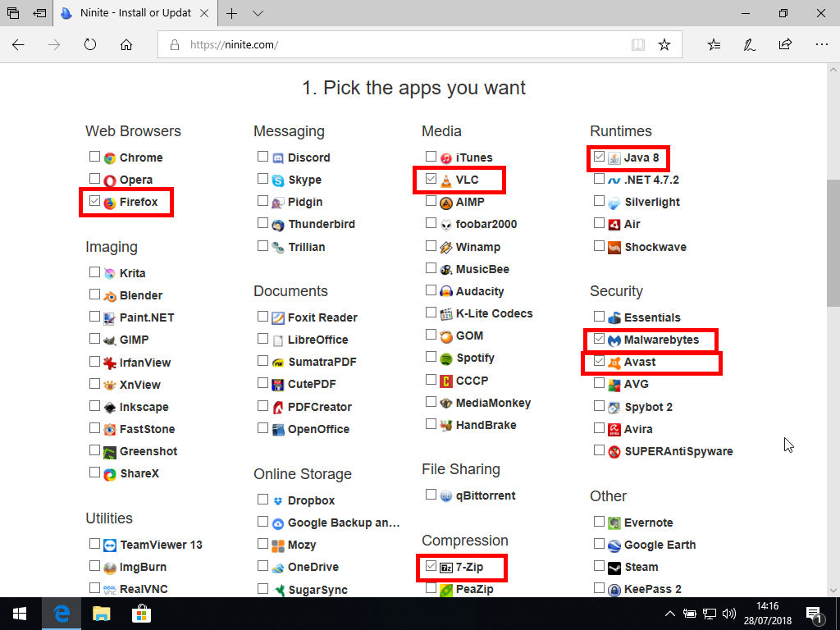Open reading view book icon
The width and height of the screenshot is (840, 630).
pos(638,44)
